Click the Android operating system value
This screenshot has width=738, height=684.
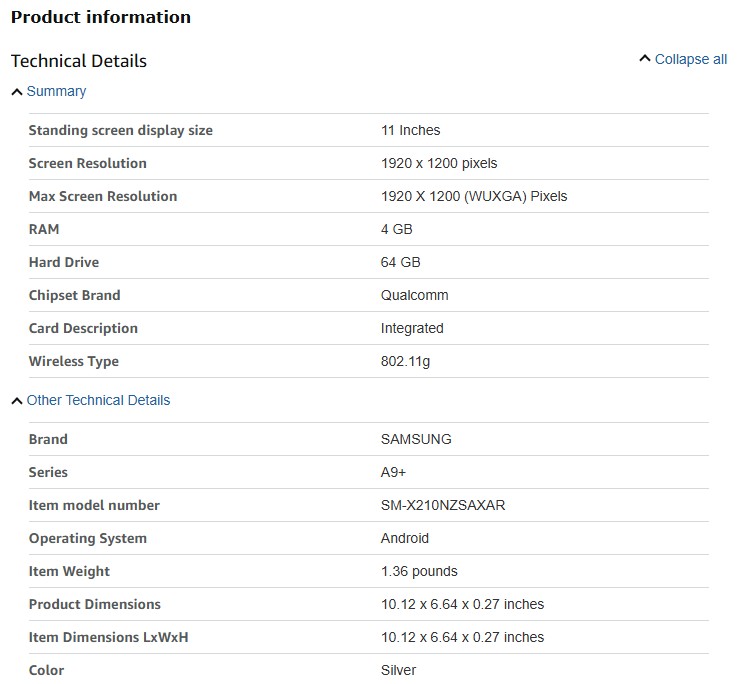tap(405, 539)
